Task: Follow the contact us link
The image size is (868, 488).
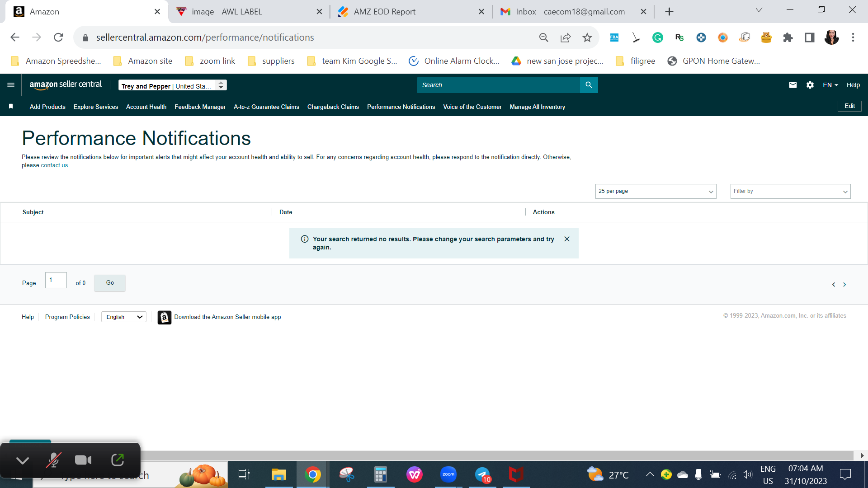Action: tap(54, 165)
